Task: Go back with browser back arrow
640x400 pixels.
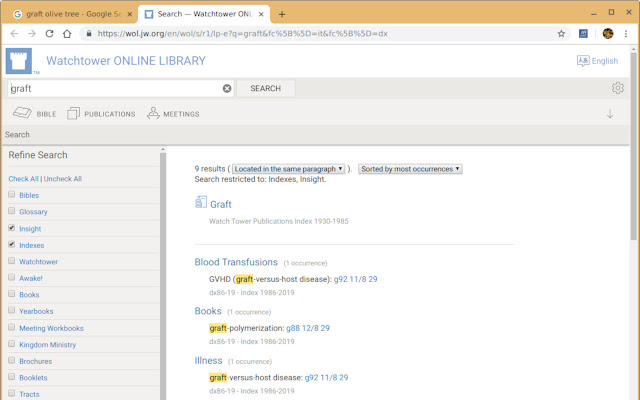Action: 14,33
